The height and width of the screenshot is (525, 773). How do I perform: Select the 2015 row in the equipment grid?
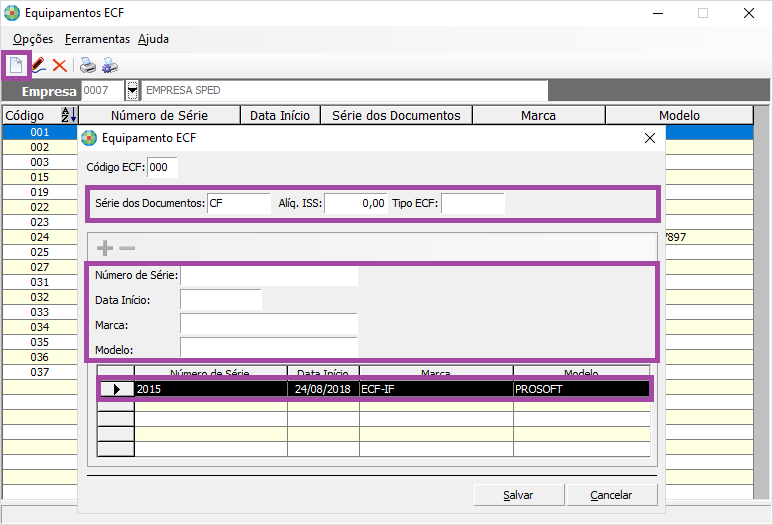pos(210,389)
